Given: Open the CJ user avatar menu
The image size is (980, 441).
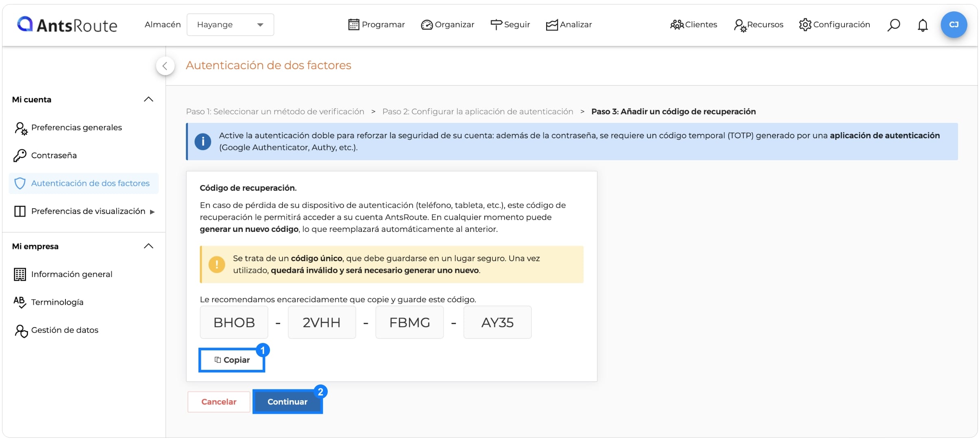Looking at the screenshot, I should pyautogui.click(x=954, y=25).
